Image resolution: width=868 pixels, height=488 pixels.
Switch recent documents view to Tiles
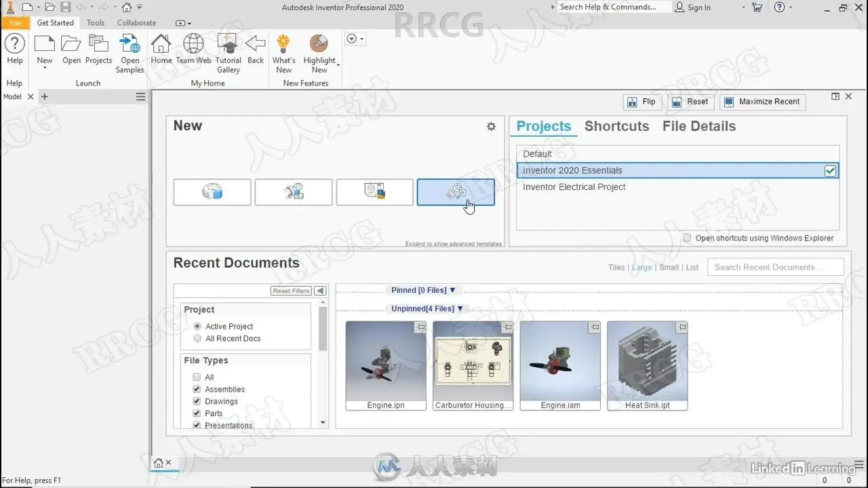point(616,268)
